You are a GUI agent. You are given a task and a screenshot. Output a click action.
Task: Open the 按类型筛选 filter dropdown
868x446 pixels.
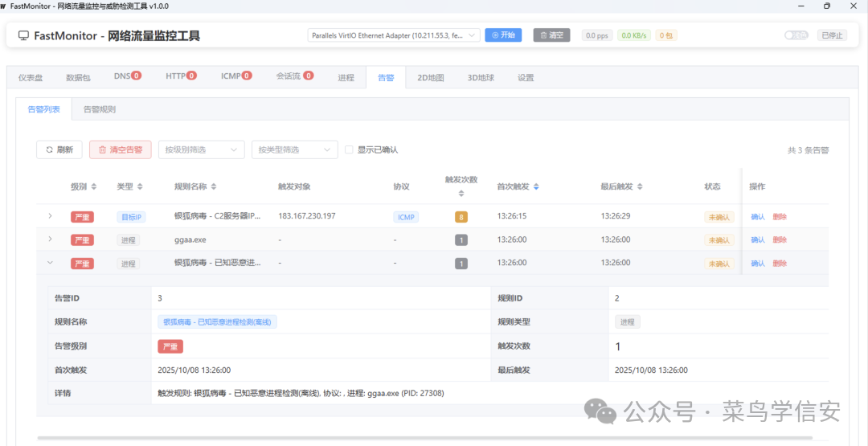click(x=294, y=149)
